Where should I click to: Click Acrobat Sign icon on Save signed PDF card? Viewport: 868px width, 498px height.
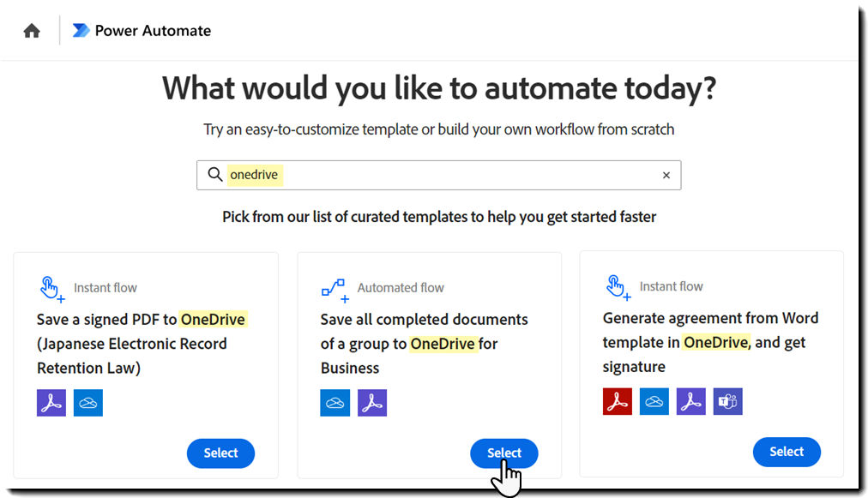pos(51,402)
